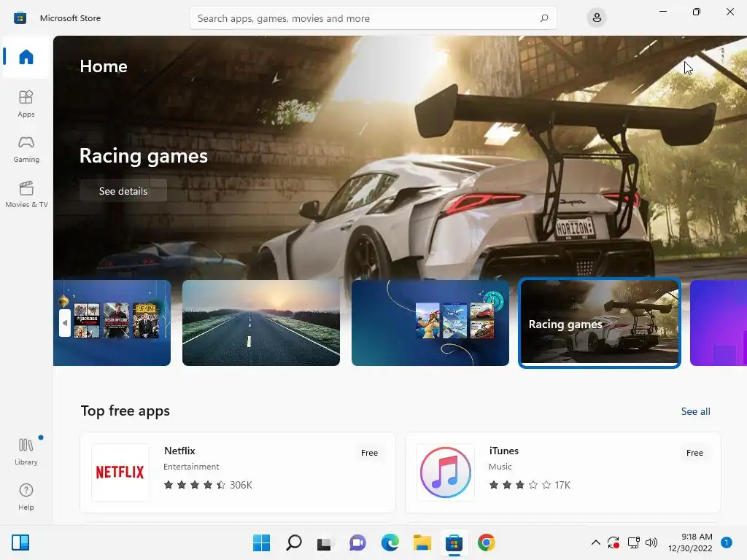The image size is (747, 560).
Task: Open the Widgets panel in taskbar
Action: (20, 542)
